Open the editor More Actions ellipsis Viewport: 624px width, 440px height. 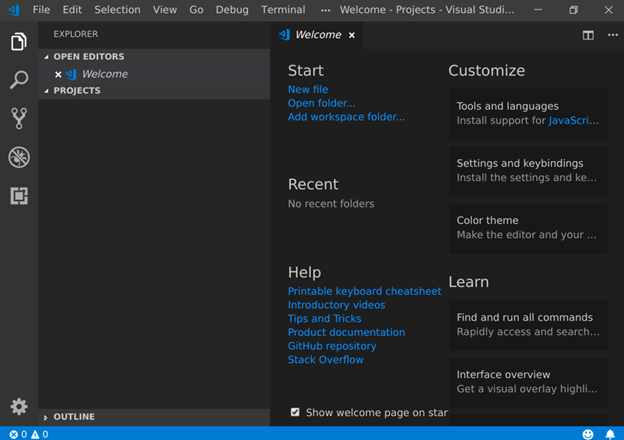(612, 35)
